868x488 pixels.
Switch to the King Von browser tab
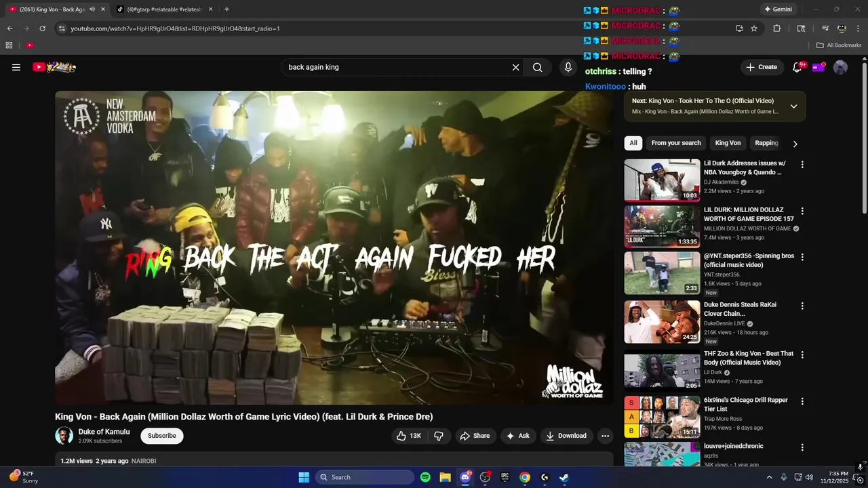[x=52, y=9]
